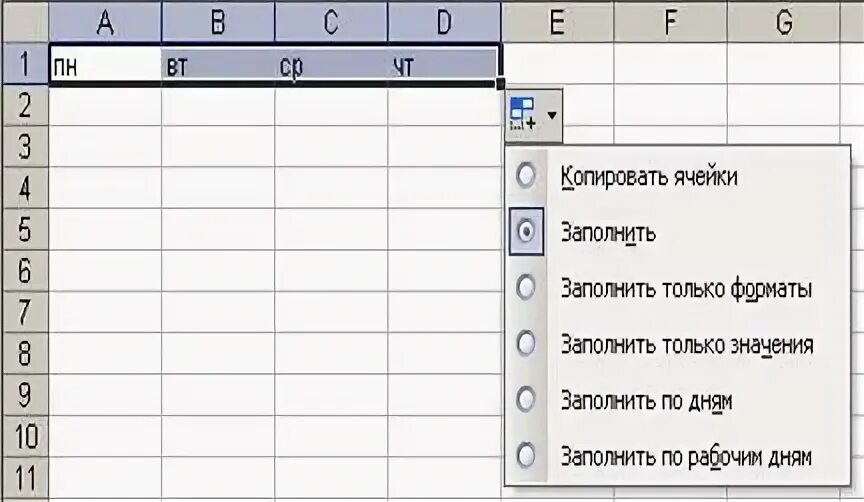
Task: Click the Auto Fill Options icon
Action: pos(523,114)
